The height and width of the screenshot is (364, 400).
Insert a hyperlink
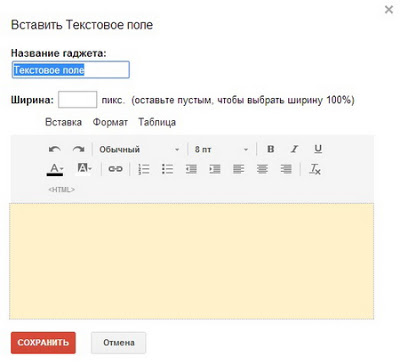pos(115,169)
